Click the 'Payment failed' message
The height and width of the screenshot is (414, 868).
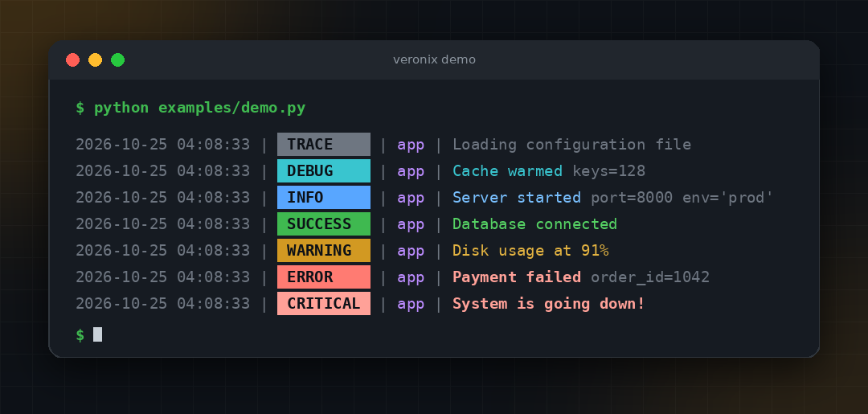517,277
